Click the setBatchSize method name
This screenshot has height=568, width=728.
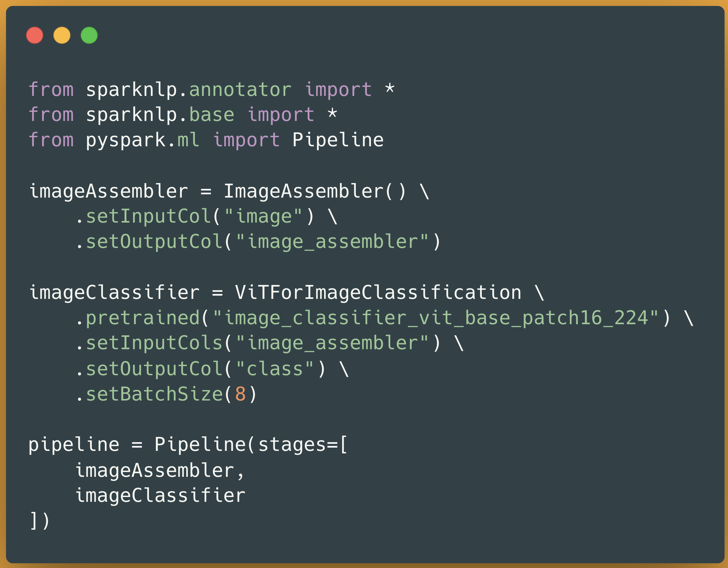pos(154,394)
